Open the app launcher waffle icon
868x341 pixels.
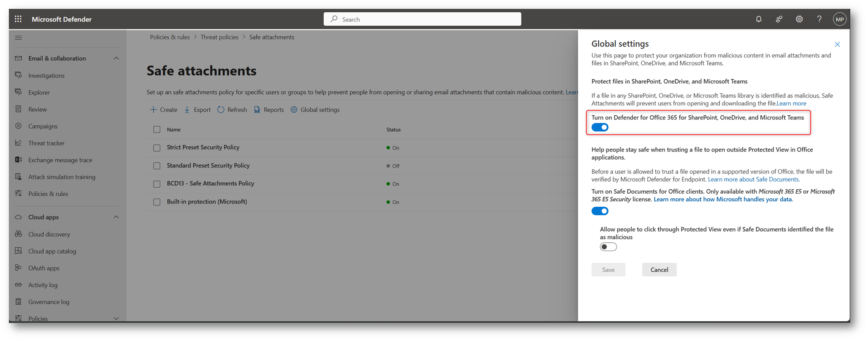click(18, 19)
